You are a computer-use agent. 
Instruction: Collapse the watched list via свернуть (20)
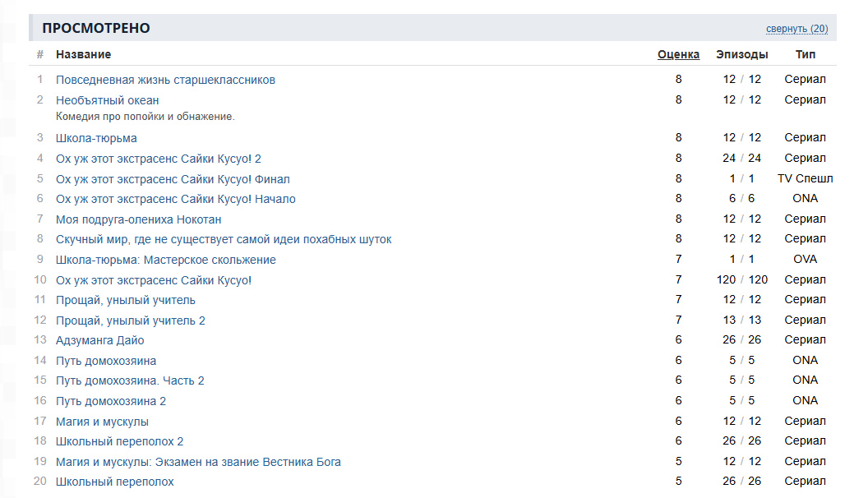tap(796, 29)
